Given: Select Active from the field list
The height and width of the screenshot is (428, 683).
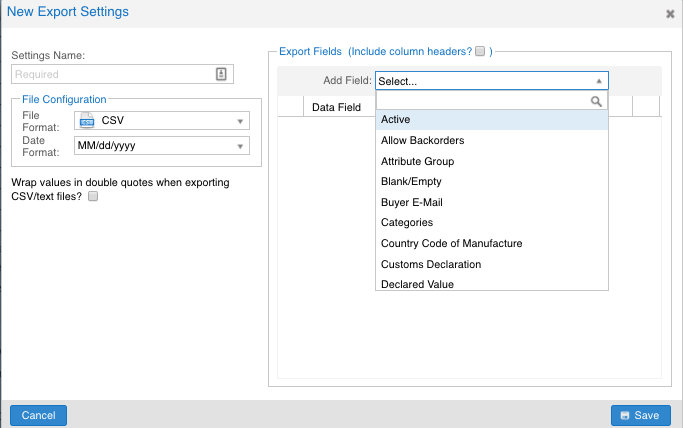Looking at the screenshot, I should [491, 119].
